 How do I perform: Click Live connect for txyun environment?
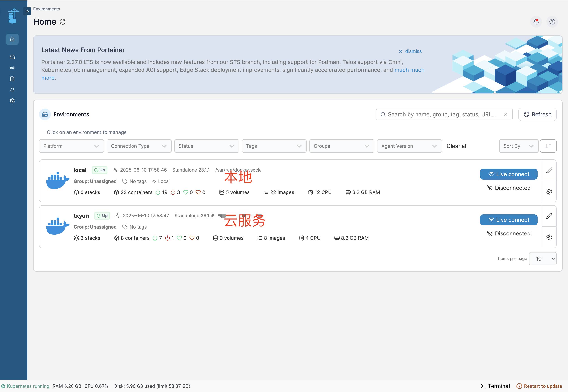[509, 220]
